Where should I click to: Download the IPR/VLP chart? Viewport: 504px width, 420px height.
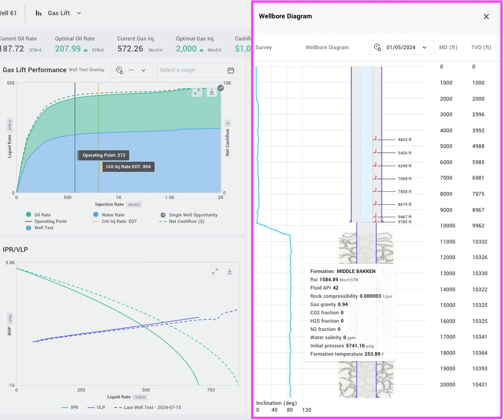229,271
